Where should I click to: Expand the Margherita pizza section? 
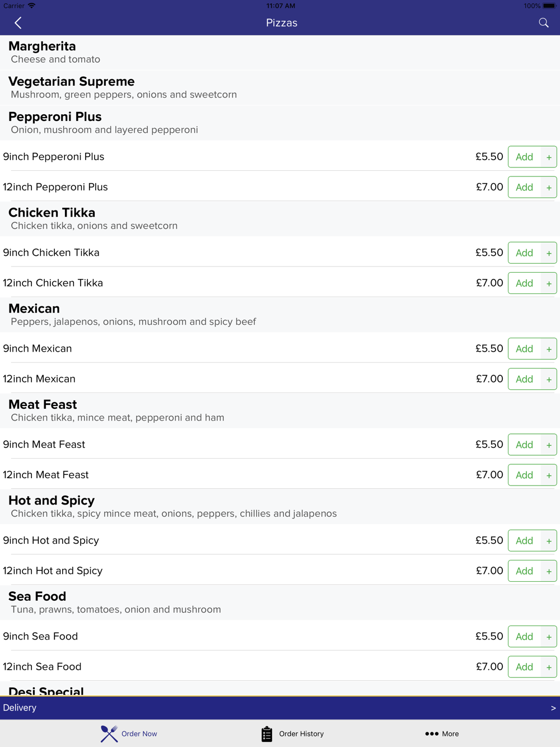click(280, 52)
